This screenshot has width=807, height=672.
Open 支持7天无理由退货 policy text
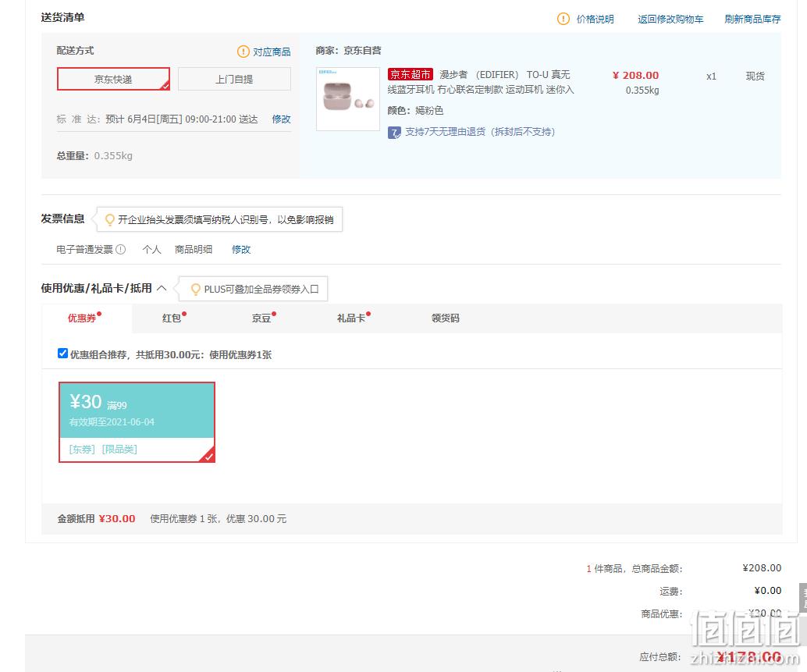(x=480, y=132)
